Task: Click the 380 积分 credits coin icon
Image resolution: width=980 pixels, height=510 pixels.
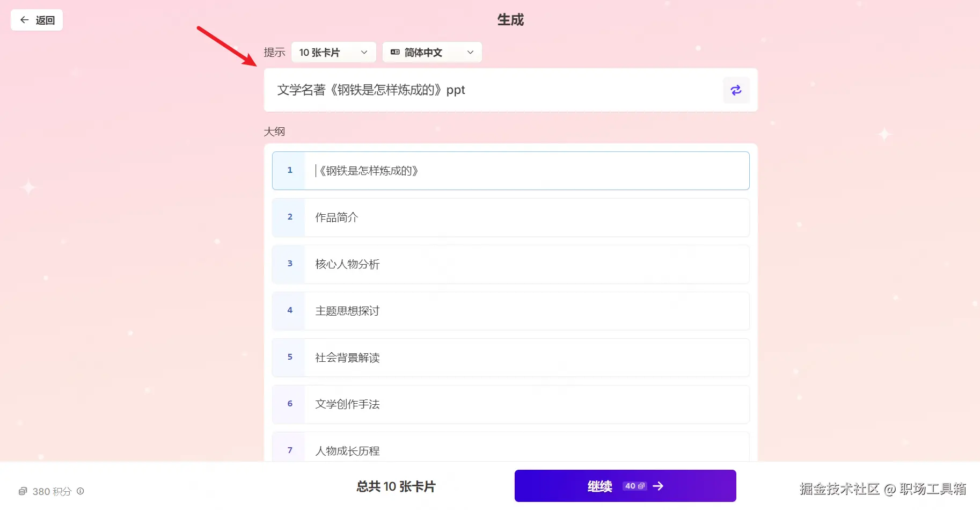Action: [23, 491]
